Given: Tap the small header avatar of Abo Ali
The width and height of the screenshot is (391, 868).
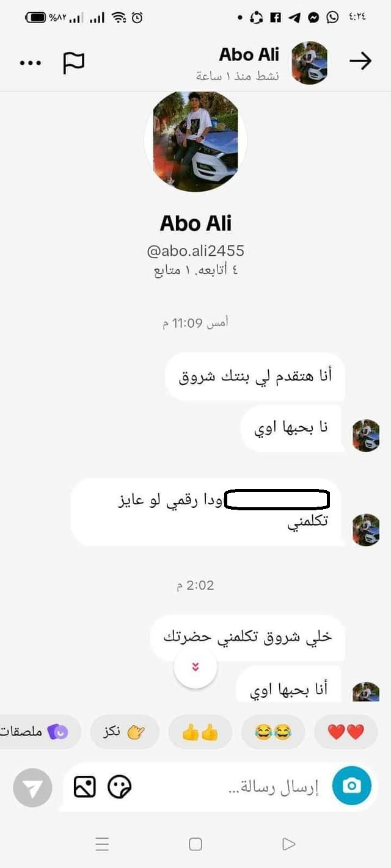Looking at the screenshot, I should 309,63.
